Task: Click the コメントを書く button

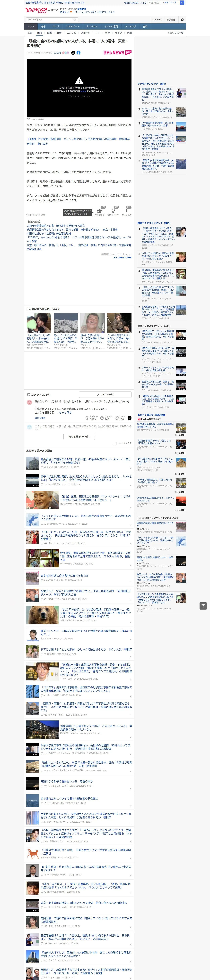Action: pyautogui.click(x=105, y=394)
